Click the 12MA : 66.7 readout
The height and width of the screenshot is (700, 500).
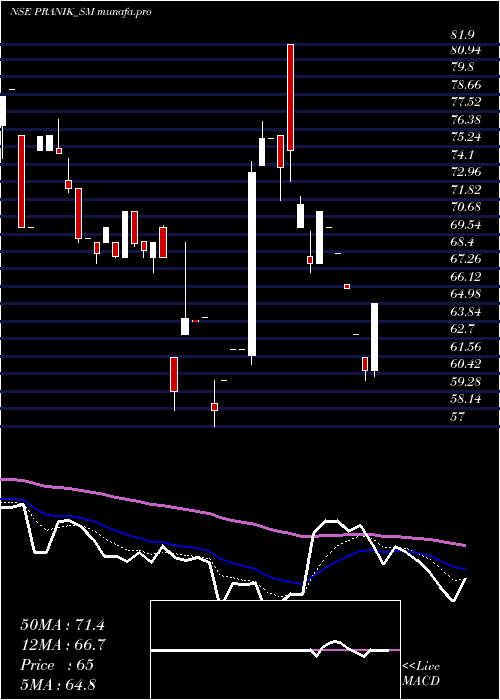[63, 645]
